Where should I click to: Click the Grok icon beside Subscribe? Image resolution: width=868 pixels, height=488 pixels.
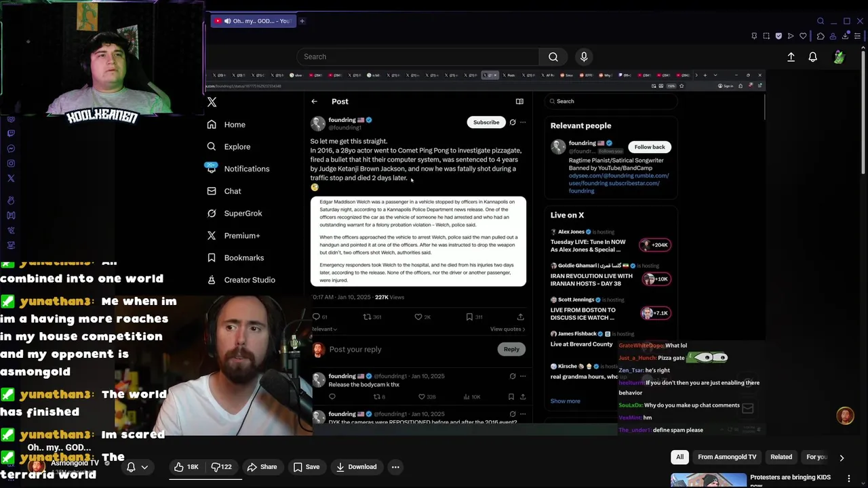click(513, 123)
